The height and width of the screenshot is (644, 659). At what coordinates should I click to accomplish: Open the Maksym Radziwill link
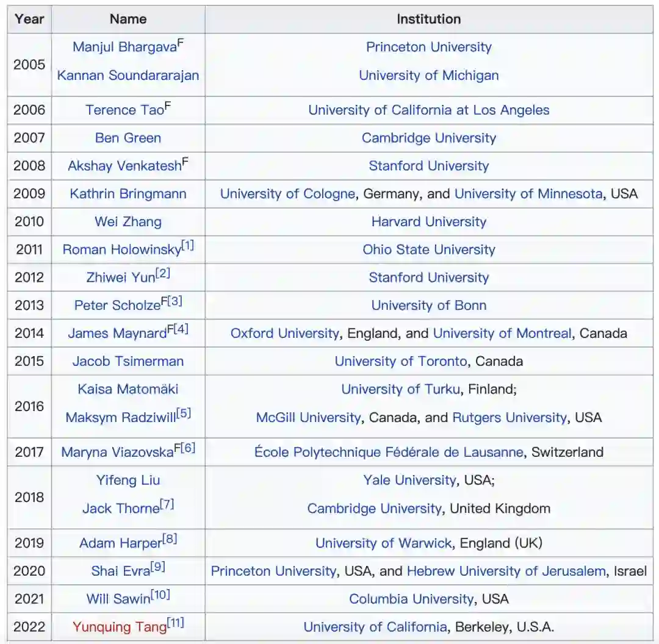121,418
